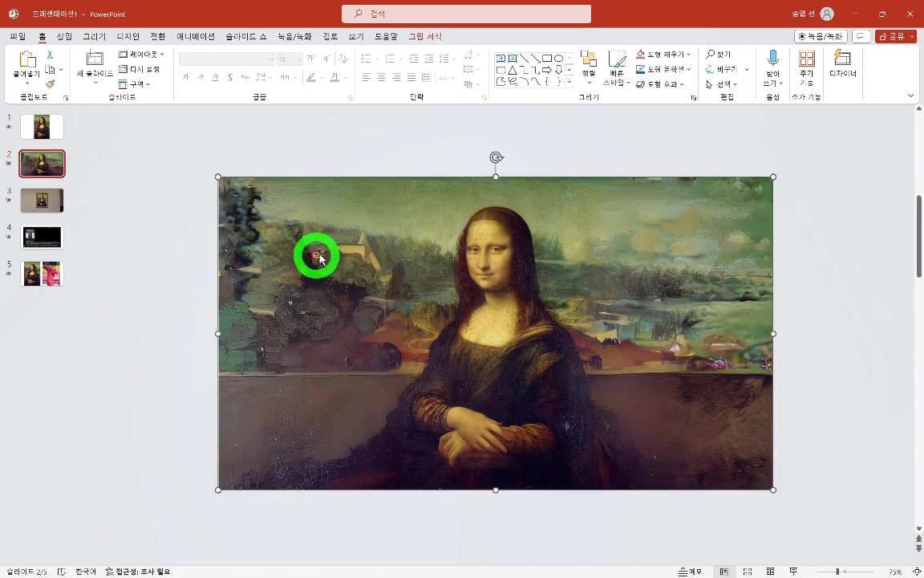924x578 pixels.
Task: Click the Copy icon in clipboard group
Action: (x=50, y=70)
